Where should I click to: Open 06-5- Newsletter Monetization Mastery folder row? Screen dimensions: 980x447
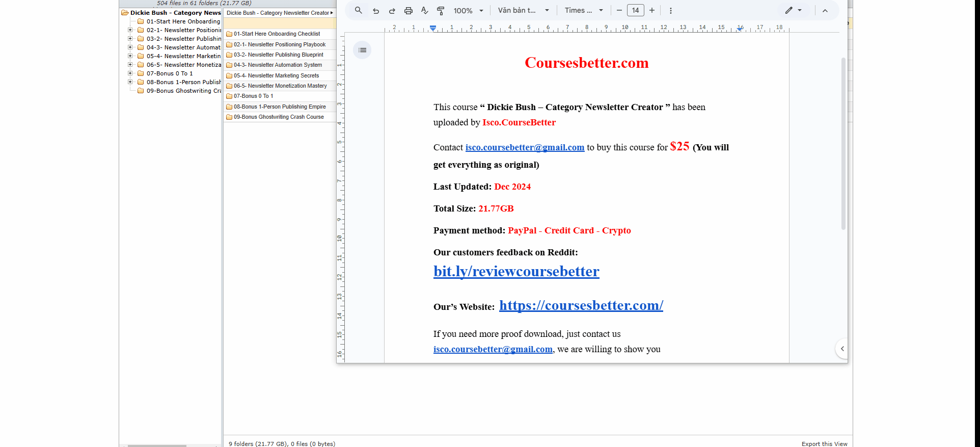[280, 86]
